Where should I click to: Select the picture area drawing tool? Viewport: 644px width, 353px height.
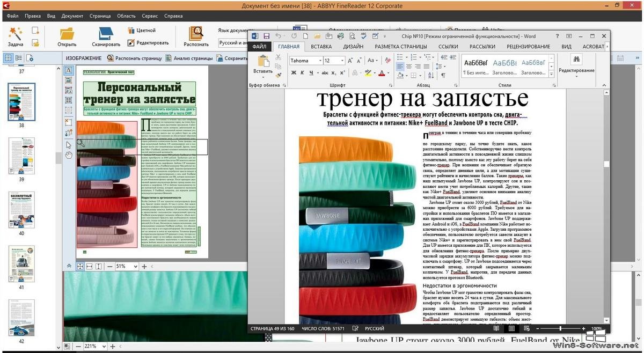tap(69, 80)
